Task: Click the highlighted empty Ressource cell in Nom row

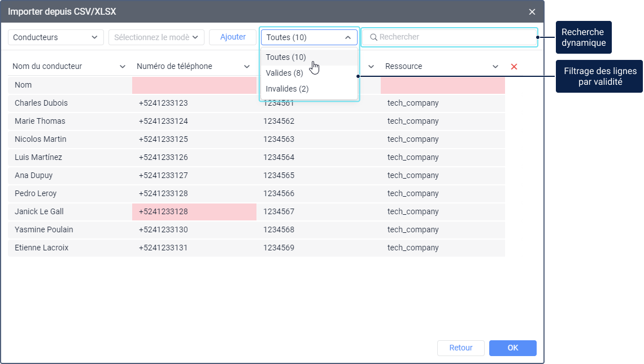Action: [443, 85]
